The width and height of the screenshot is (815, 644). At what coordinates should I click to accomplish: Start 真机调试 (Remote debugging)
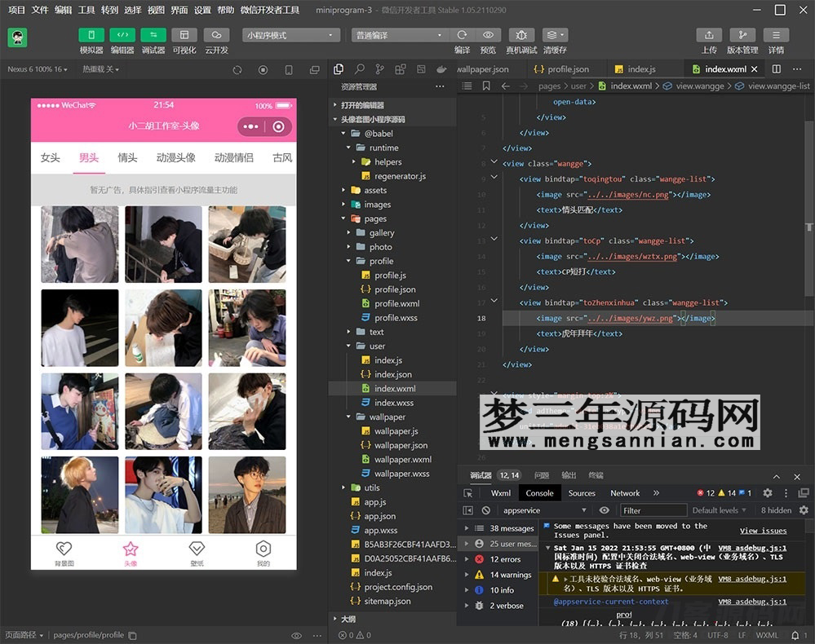(522, 35)
